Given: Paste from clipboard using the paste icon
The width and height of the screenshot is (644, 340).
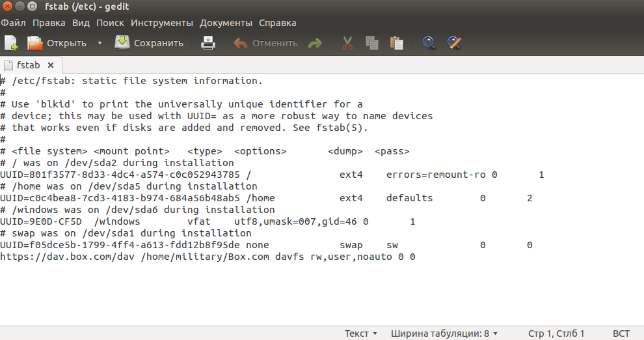Looking at the screenshot, I should (396, 43).
